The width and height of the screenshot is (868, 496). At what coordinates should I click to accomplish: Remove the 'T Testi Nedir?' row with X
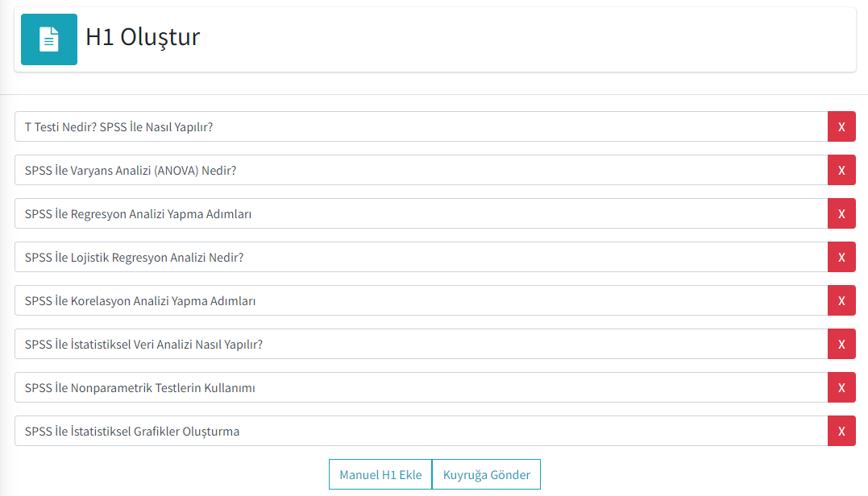tap(841, 126)
